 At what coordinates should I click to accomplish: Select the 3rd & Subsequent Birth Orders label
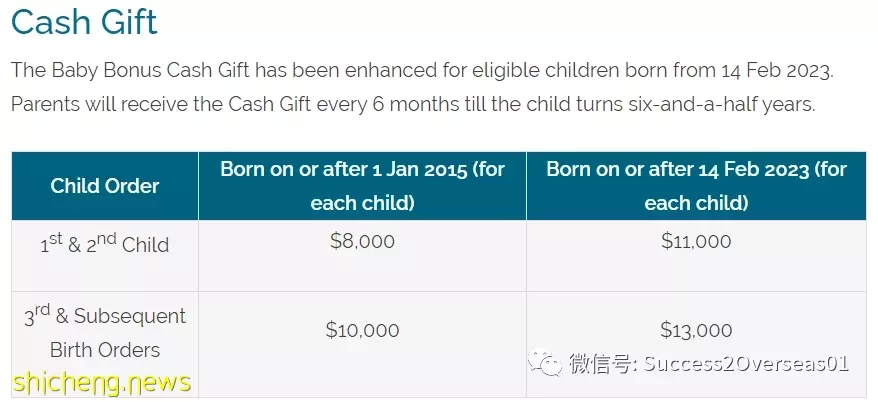point(105,333)
